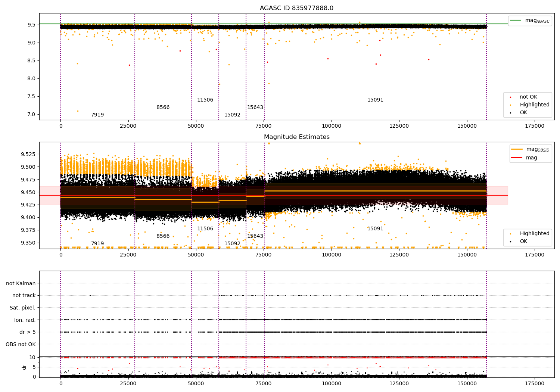This screenshot has width=560, height=392.
Task: Click x-tick 125000 on bottom plot
Action: click(x=399, y=384)
